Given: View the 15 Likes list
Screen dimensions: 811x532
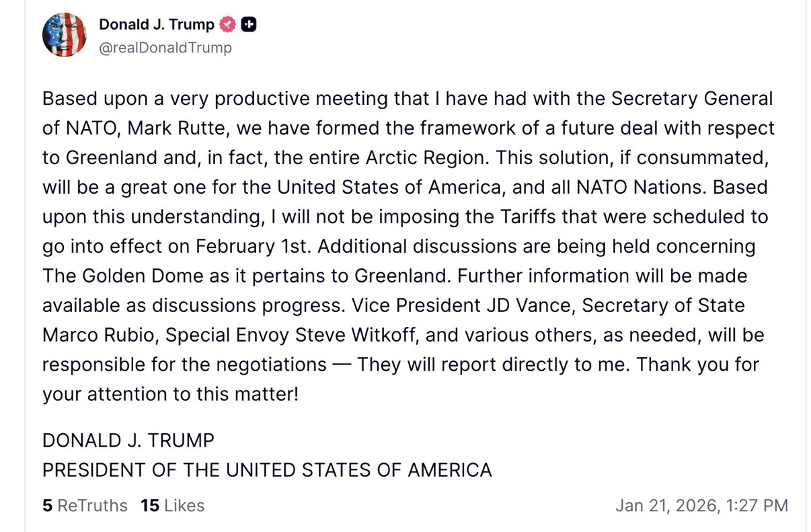Looking at the screenshot, I should [172, 505].
